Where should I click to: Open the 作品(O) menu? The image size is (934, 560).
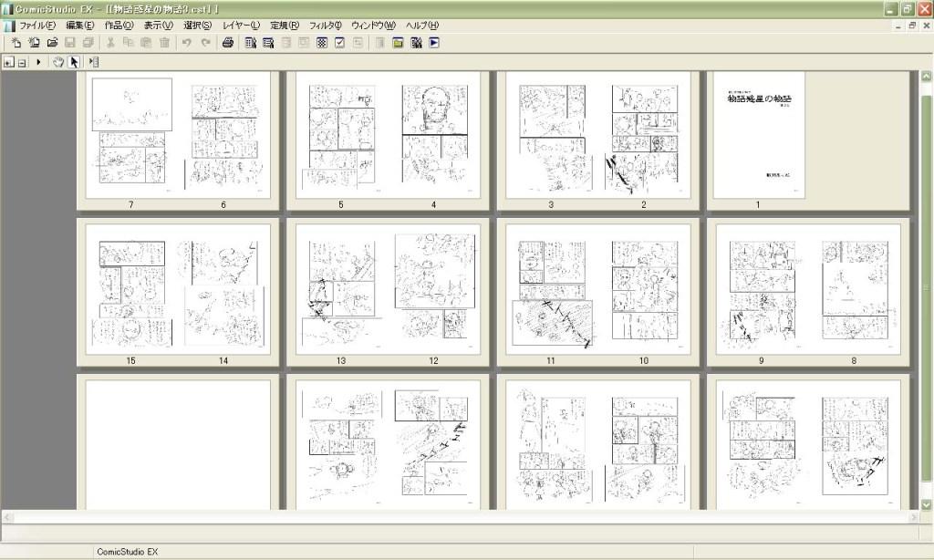pyautogui.click(x=119, y=25)
